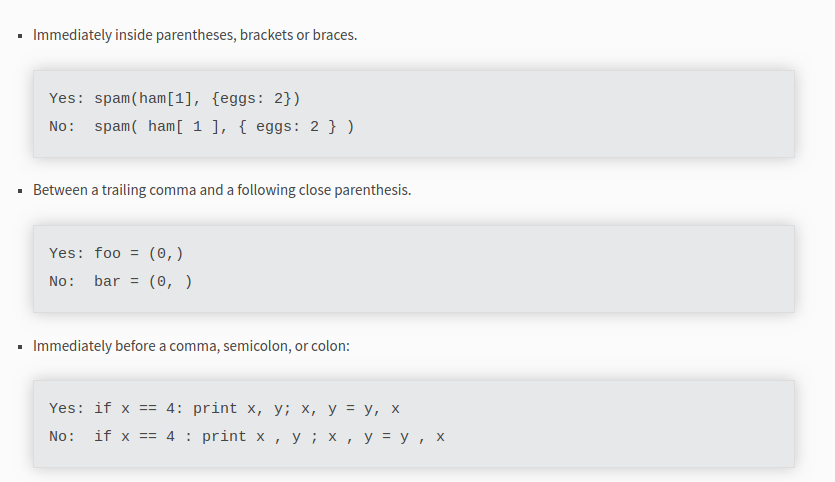This screenshot has height=482, width=835.
Task: Click the code "if x == 4: print x, y; x, y = y, x"
Action: coord(247,409)
